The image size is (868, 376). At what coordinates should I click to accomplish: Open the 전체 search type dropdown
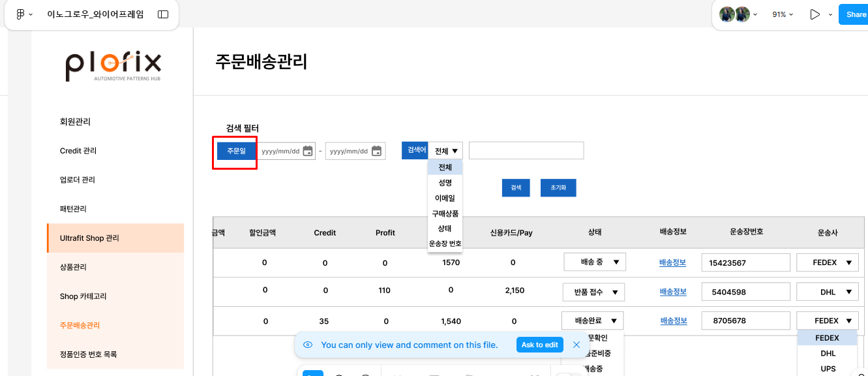click(x=445, y=151)
